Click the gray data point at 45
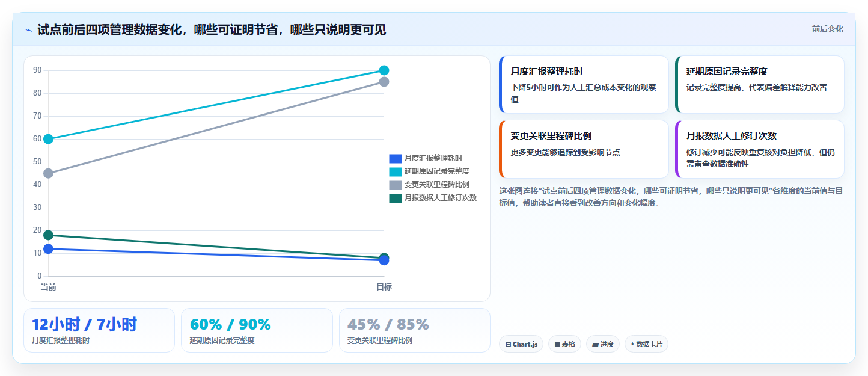 pyautogui.click(x=48, y=173)
